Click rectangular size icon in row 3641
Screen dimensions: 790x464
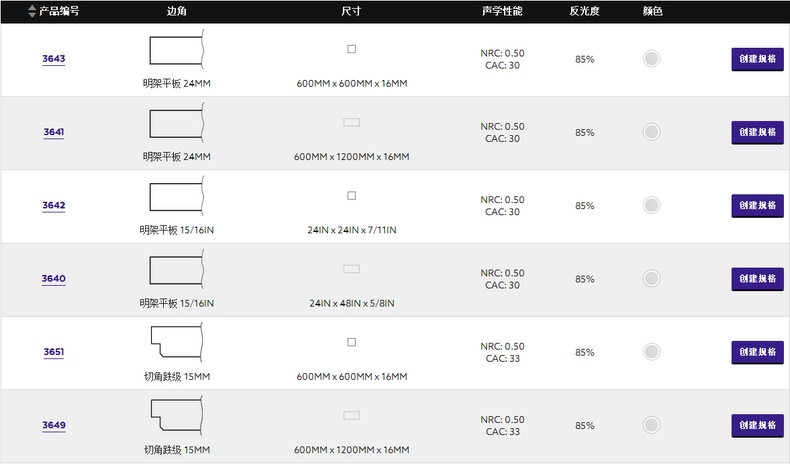tap(351, 122)
